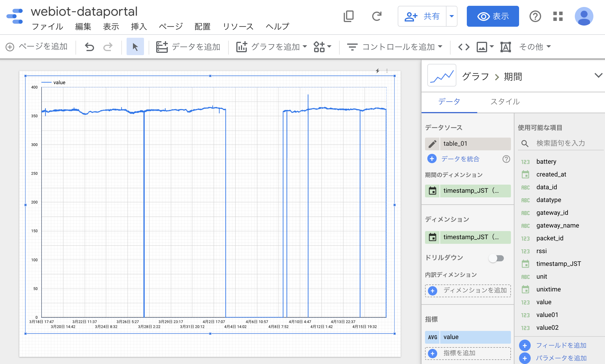Toggle the ドリルダウン switch
The height and width of the screenshot is (364, 605).
coord(496,258)
